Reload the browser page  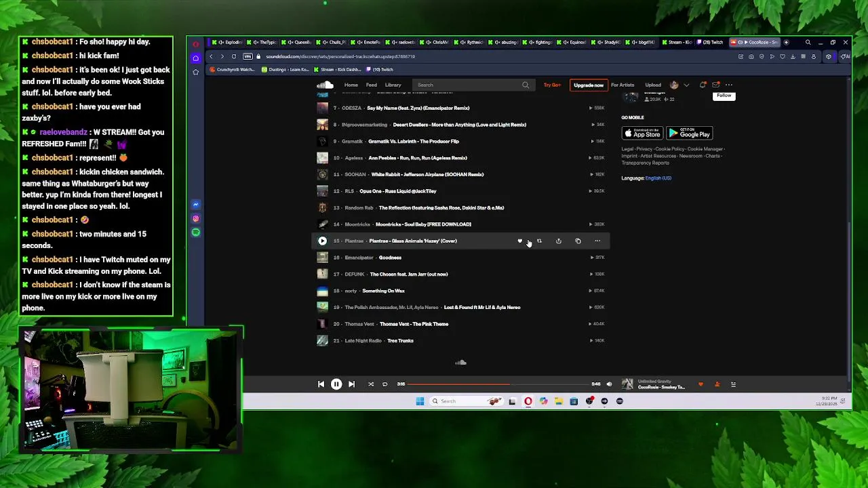pos(234,56)
